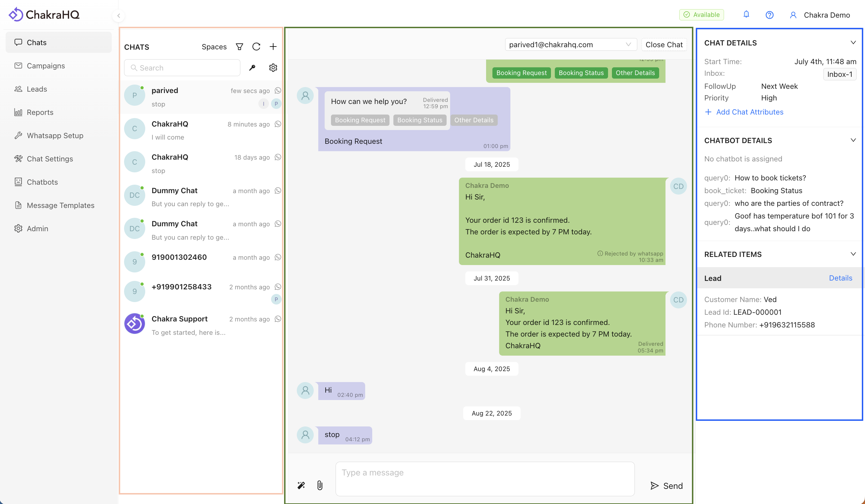Click phone number +919632115588
This screenshot has width=865, height=504.
coord(787,325)
